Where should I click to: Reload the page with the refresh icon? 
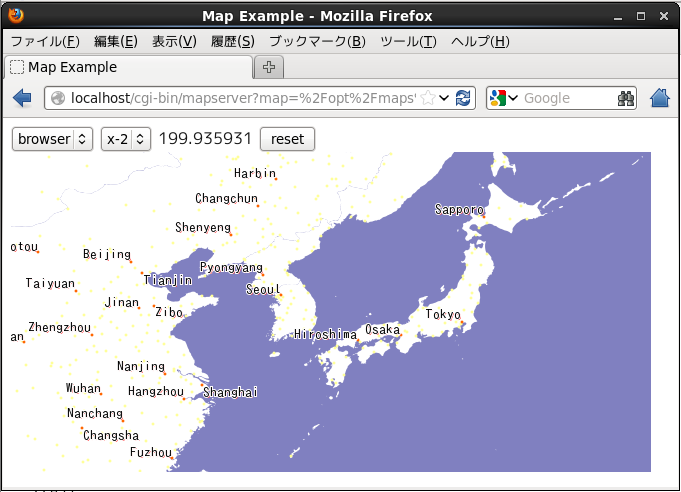coord(463,98)
